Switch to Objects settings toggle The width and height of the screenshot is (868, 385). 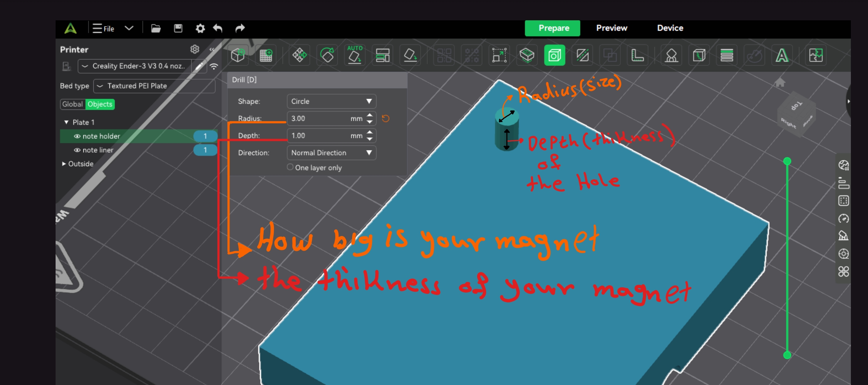pyautogui.click(x=100, y=104)
